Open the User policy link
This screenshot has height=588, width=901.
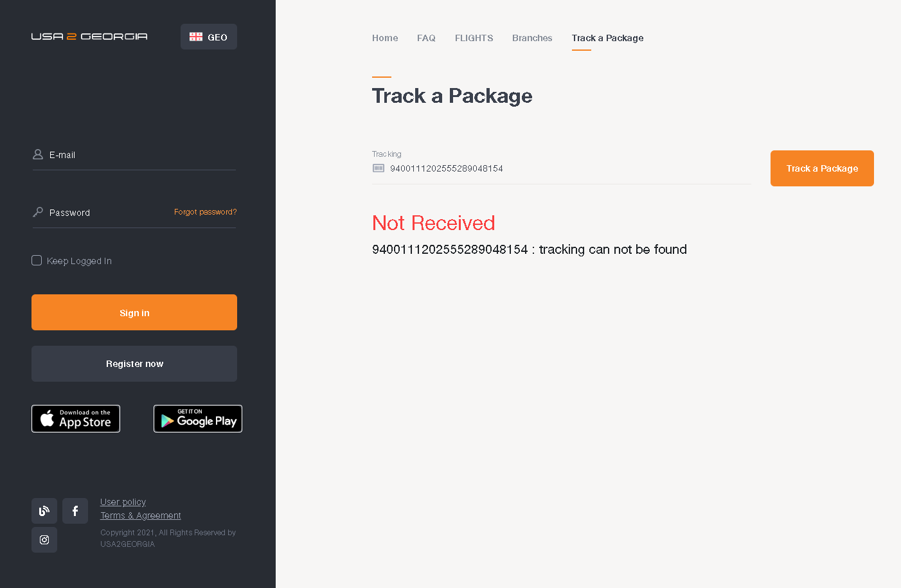pyautogui.click(x=123, y=502)
